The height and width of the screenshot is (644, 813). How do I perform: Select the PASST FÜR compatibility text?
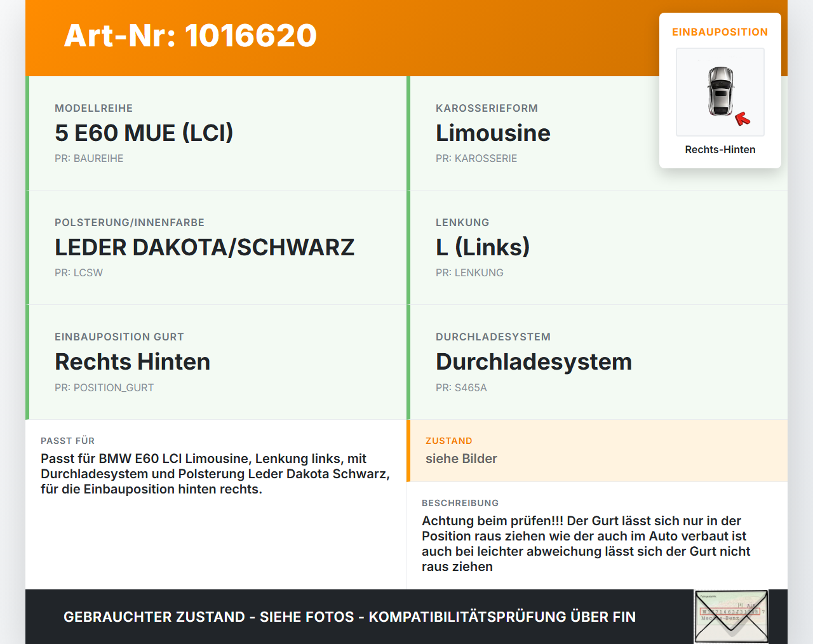coord(215,474)
